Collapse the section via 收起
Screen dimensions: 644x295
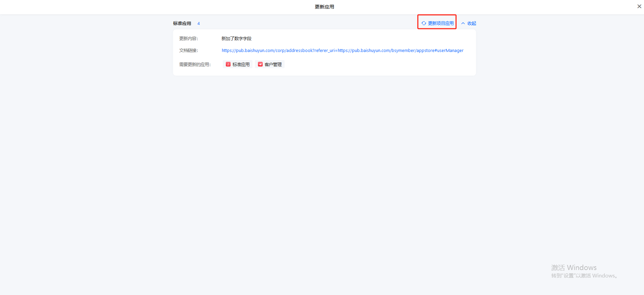(x=472, y=23)
